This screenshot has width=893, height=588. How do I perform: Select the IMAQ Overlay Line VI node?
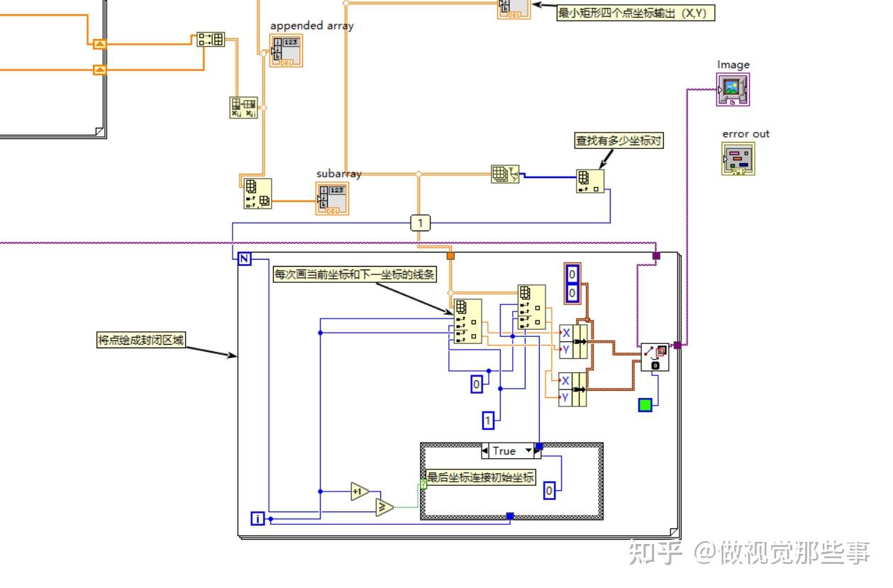pos(655,358)
